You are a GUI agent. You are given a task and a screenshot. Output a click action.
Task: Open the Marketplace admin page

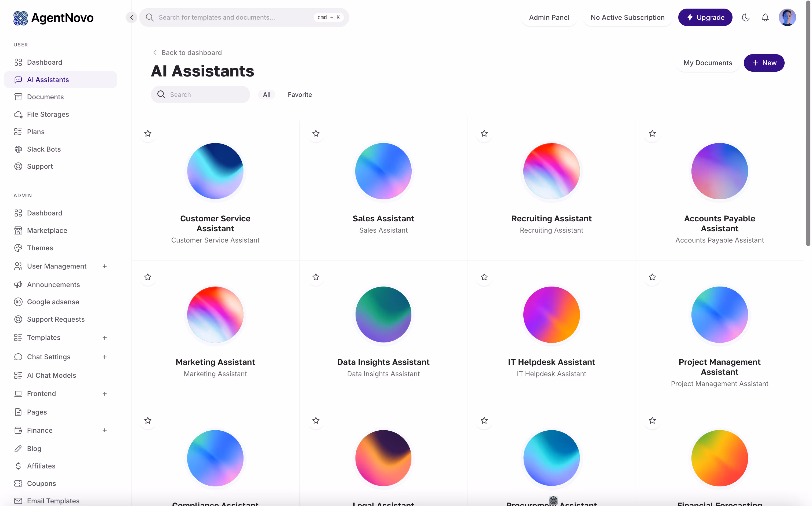(x=61, y=230)
